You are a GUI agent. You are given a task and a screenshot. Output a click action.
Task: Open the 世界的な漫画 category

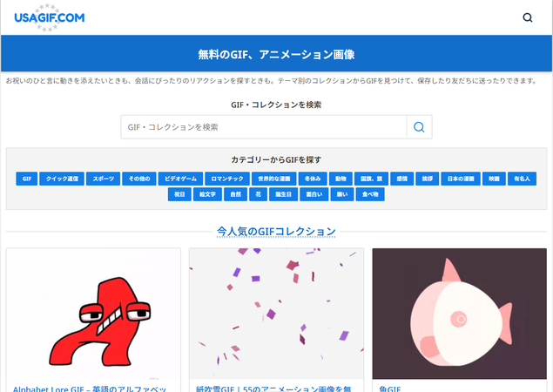click(274, 179)
